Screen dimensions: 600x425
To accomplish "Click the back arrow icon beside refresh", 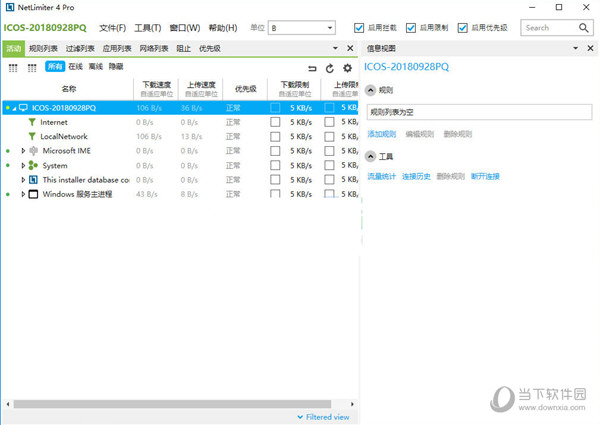I will tap(312, 68).
